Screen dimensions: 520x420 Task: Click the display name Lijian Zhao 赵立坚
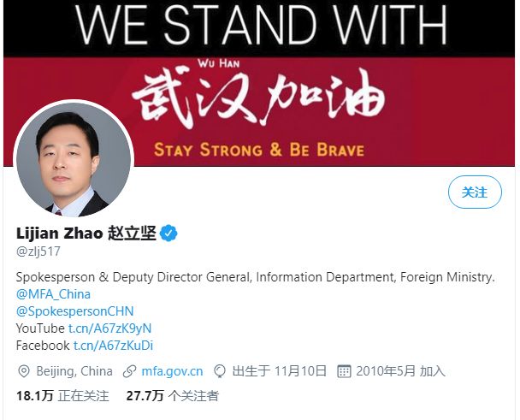pos(86,234)
